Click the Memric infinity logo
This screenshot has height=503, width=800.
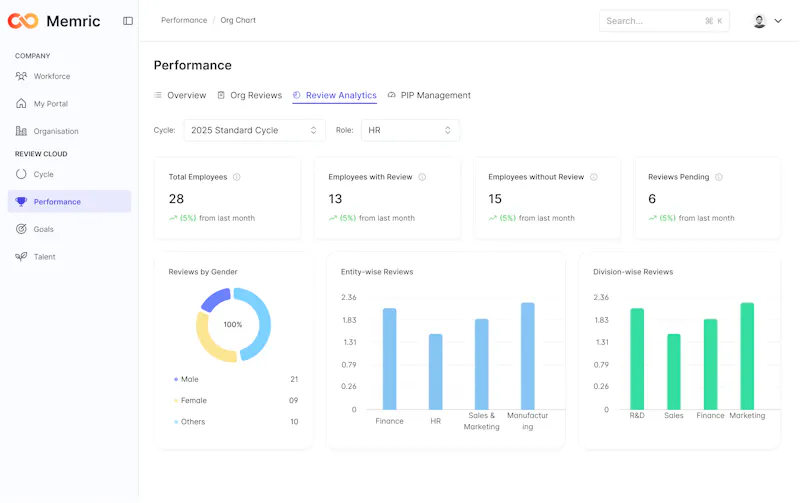click(23, 21)
